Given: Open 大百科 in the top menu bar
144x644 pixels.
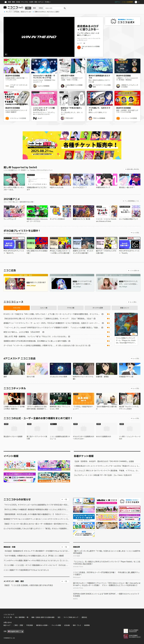Looking at the screenshot, I should [x=31, y=2].
